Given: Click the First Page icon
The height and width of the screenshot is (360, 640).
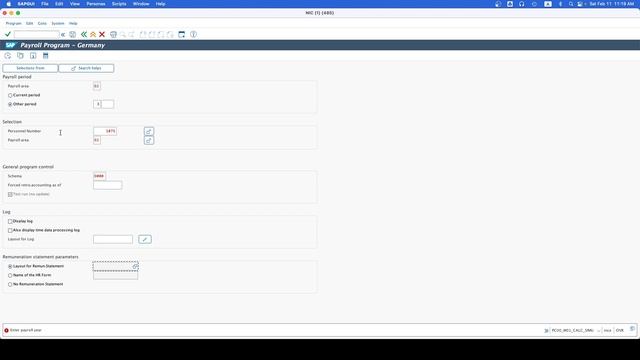Looking at the screenshot, I should [143, 35].
